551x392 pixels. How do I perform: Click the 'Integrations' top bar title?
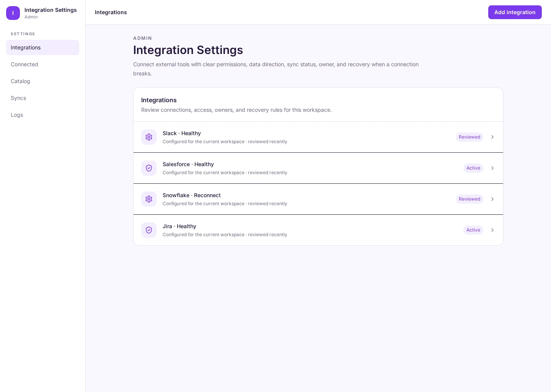111,12
